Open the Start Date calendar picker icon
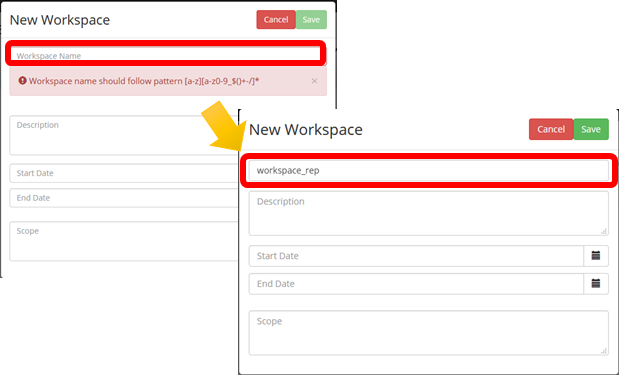This screenshot has height=375, width=619. [x=596, y=256]
